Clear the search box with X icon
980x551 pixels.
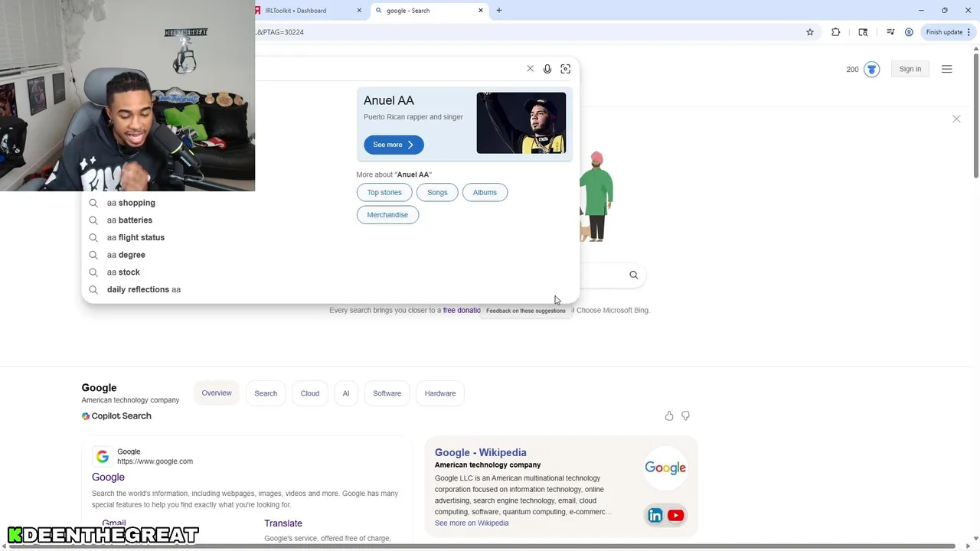tap(530, 69)
